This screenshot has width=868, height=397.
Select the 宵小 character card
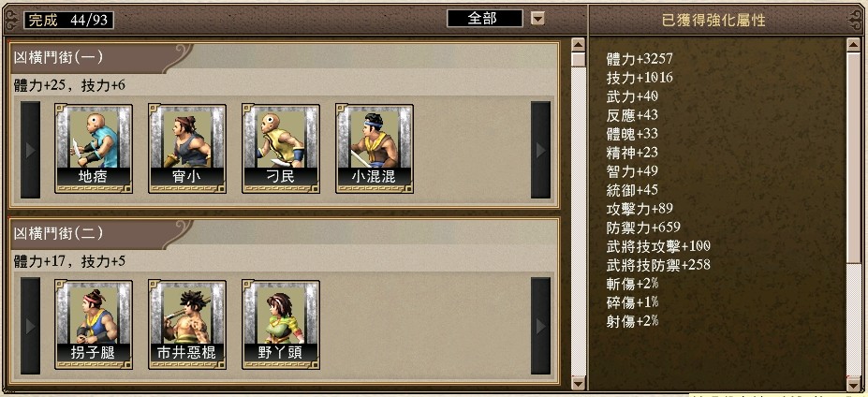187,148
